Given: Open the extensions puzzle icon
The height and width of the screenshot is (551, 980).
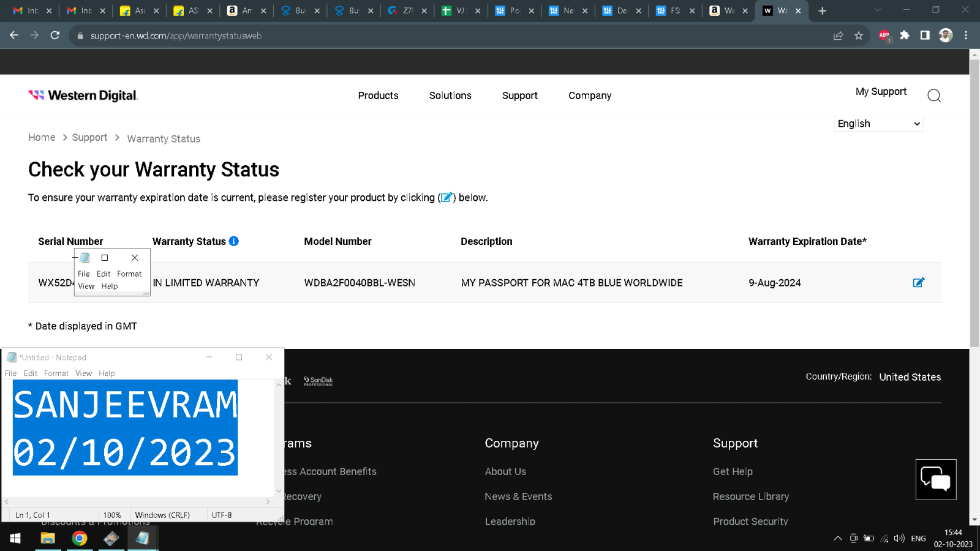Looking at the screenshot, I should tap(905, 36).
